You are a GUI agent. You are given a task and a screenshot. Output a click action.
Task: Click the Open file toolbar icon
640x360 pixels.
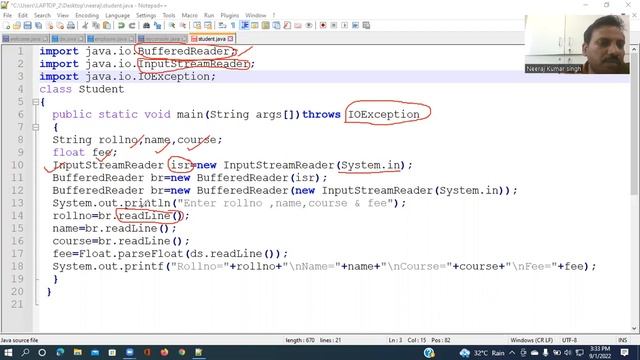[x=17, y=25]
